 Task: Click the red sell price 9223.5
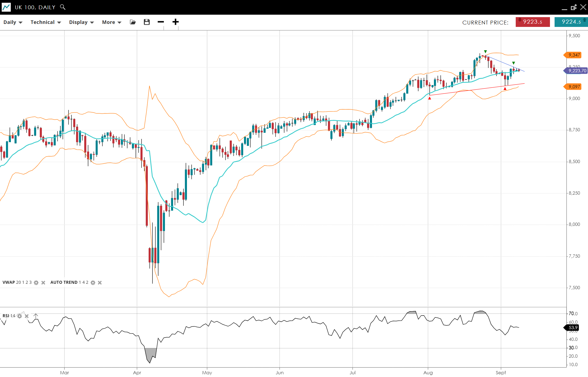533,22
